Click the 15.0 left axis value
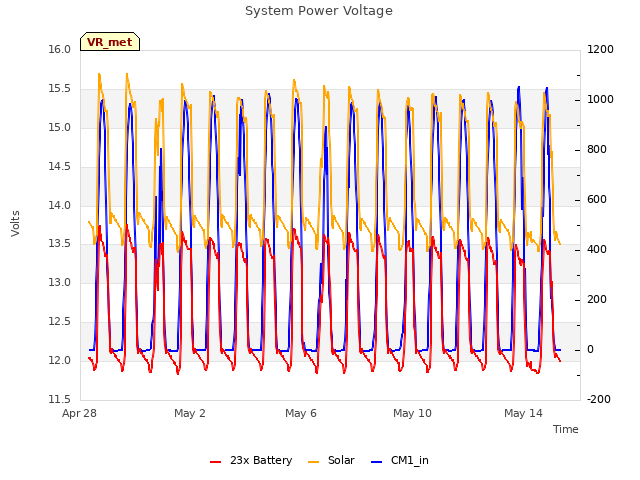 click(x=60, y=127)
